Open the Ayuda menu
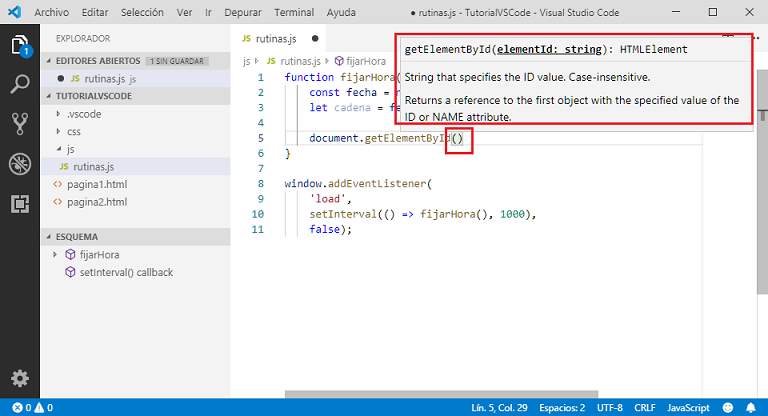Image resolution: width=768 pixels, height=416 pixels. click(x=341, y=12)
